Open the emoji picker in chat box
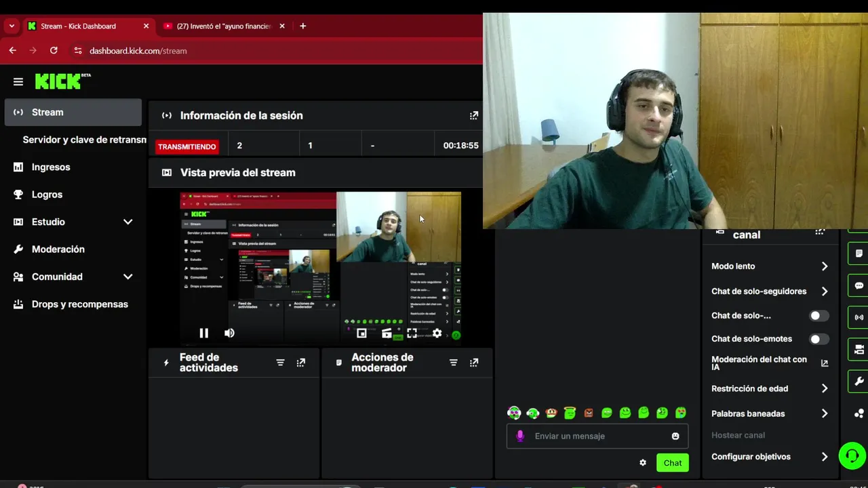 pos(675,436)
